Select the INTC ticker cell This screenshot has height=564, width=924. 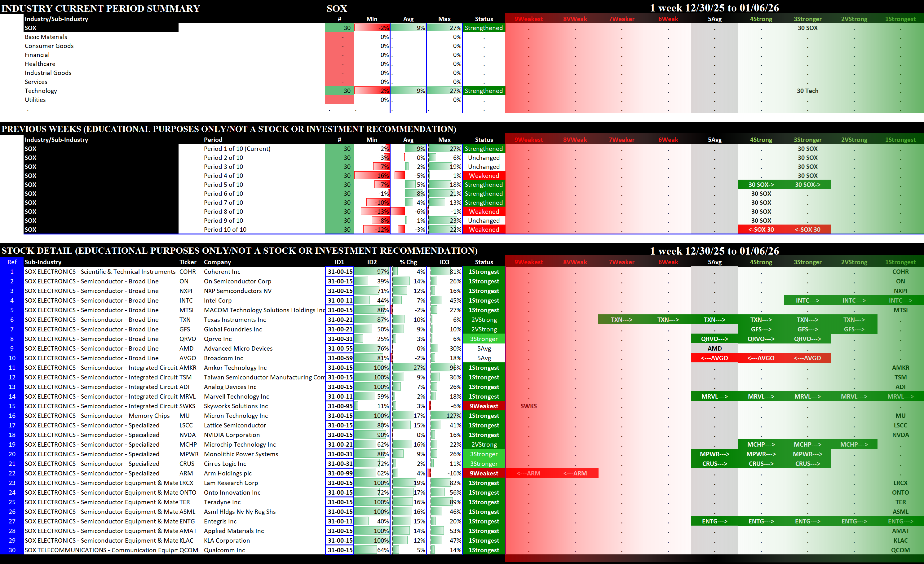point(186,300)
